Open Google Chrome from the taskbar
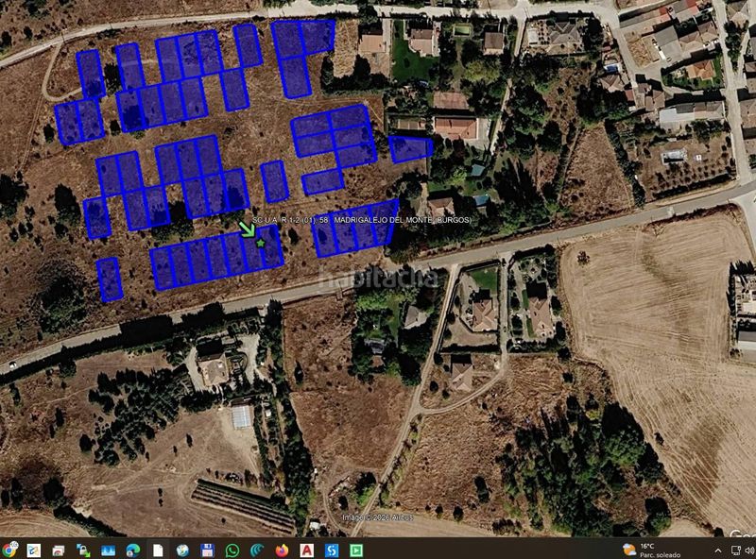The width and height of the screenshot is (756, 559). 9,550
